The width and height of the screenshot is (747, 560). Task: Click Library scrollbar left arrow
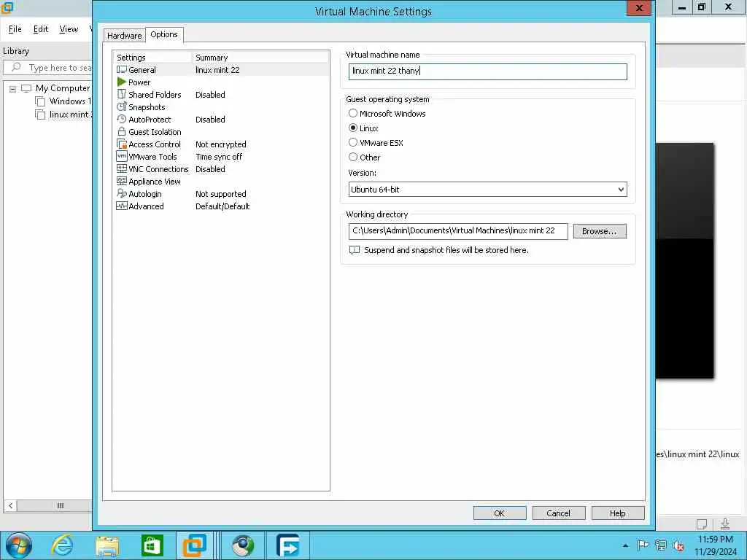point(10,506)
